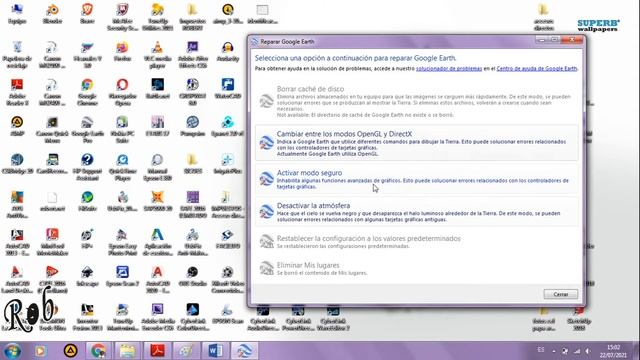Choose the Desactivar la atmósfera option
This screenshot has height=360, width=640.
coord(417,212)
